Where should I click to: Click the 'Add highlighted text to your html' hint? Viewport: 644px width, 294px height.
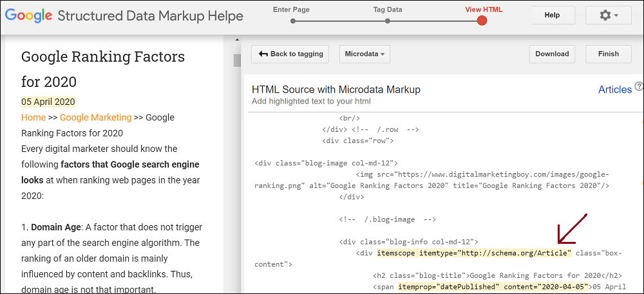311,101
